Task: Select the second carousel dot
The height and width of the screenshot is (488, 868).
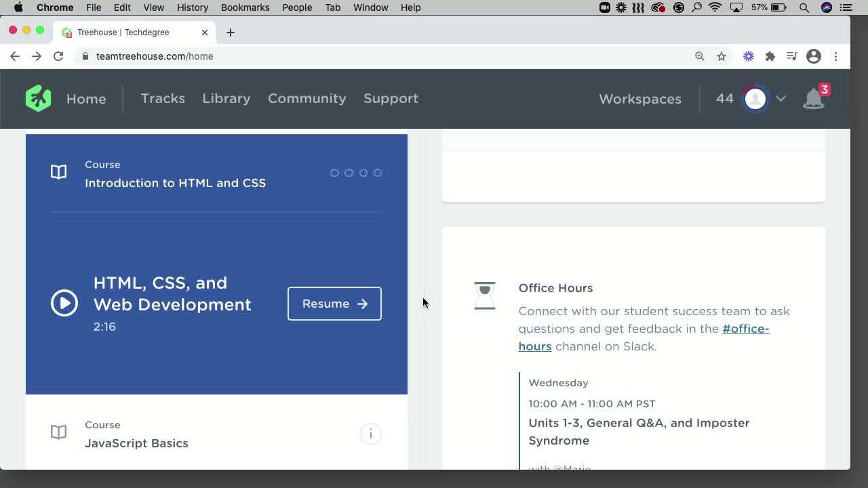Action: pos(349,173)
